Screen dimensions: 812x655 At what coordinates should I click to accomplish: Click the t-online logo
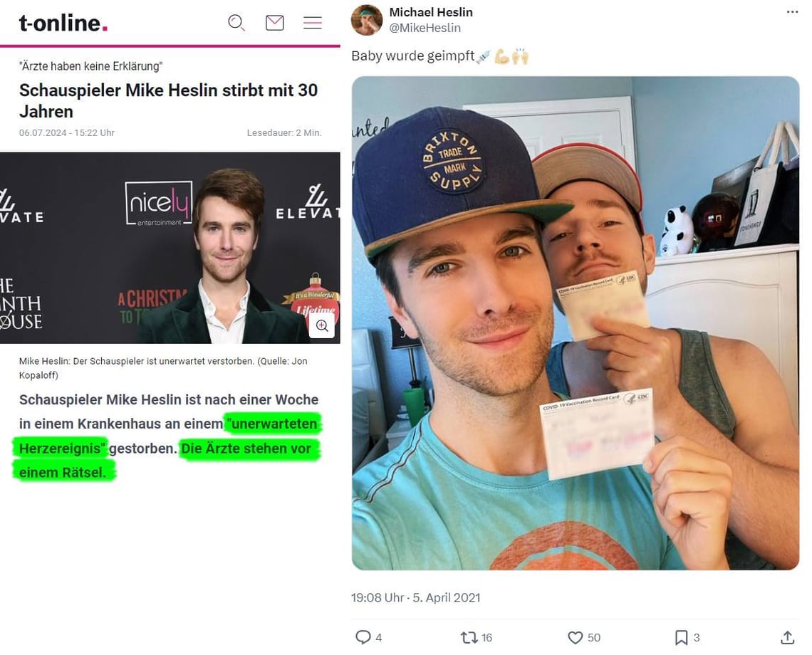click(x=63, y=23)
